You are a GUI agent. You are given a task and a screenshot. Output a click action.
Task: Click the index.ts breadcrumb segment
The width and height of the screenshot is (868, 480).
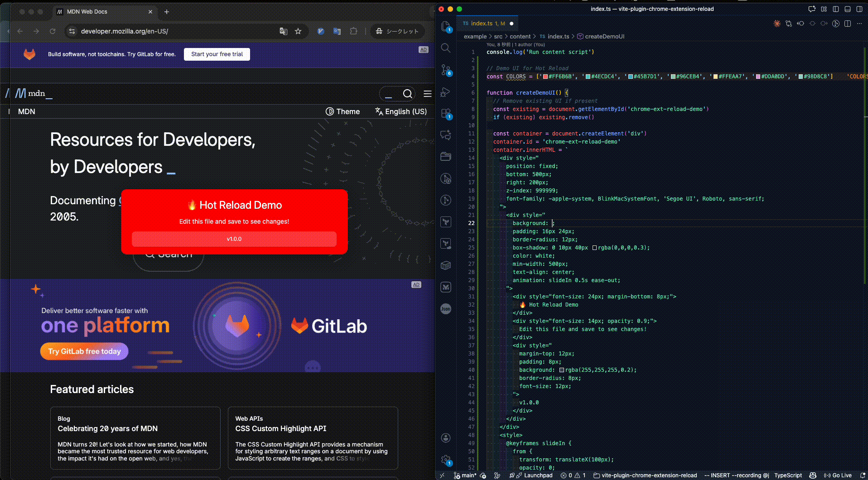click(555, 36)
